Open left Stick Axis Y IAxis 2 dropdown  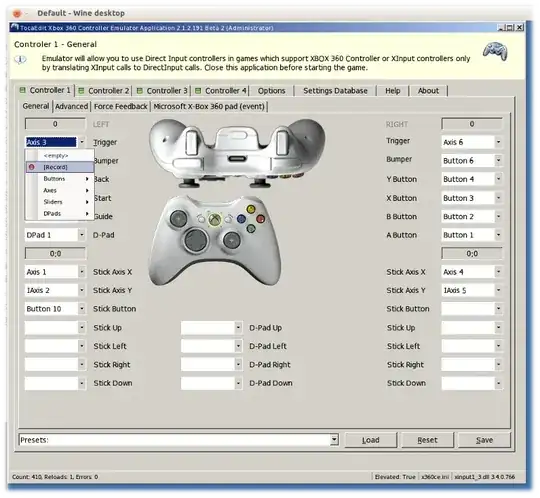(x=82, y=290)
